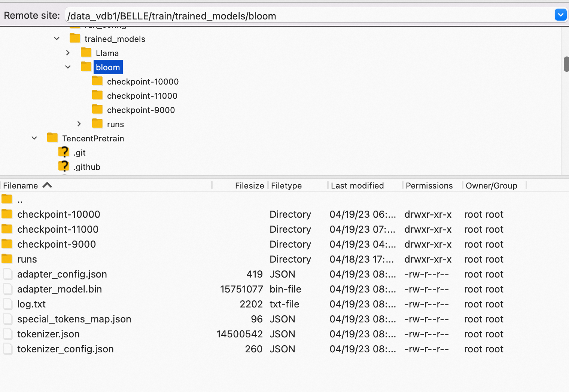This screenshot has width=569, height=392.
Task: Click the .github question mark folder icon
Action: coord(64,166)
